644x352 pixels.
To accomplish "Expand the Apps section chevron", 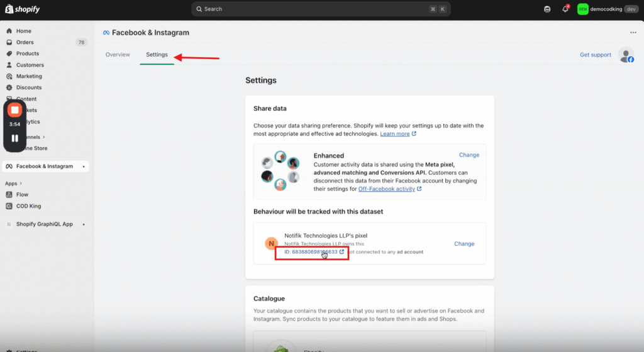I will click(x=21, y=184).
